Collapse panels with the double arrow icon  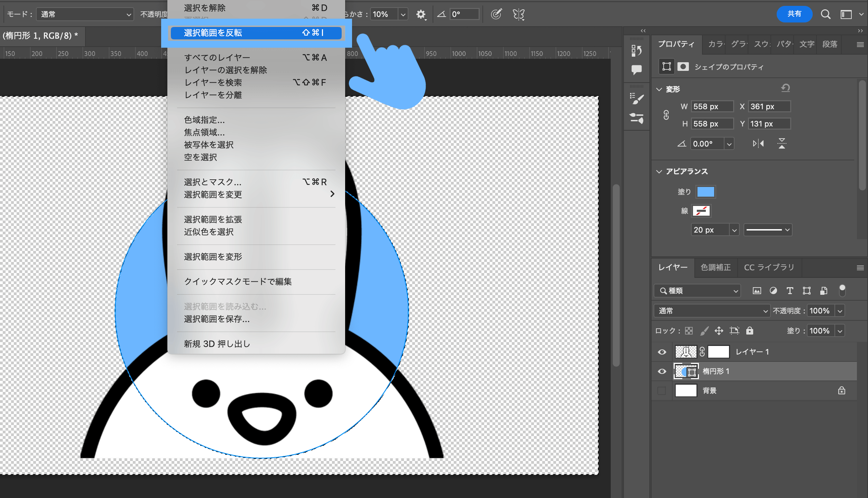click(860, 31)
